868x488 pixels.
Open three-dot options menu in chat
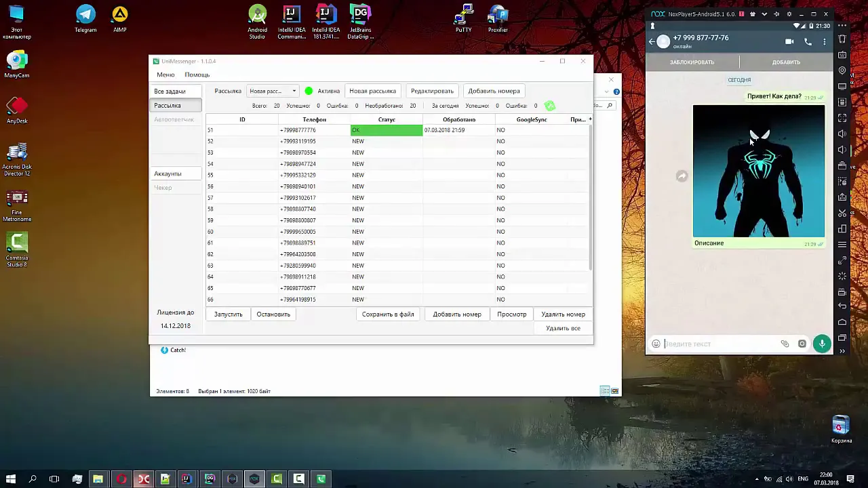[825, 42]
